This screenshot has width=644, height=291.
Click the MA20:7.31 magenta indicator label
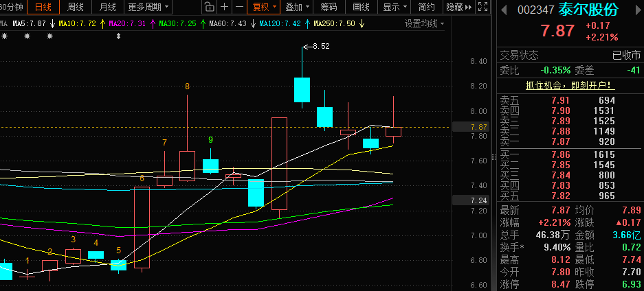click(x=127, y=24)
